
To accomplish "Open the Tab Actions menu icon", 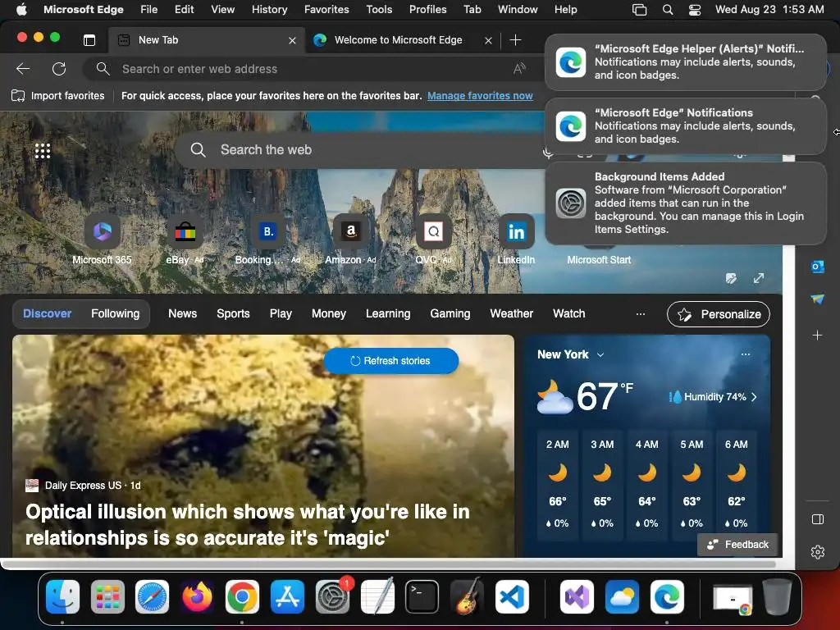I will click(89, 39).
